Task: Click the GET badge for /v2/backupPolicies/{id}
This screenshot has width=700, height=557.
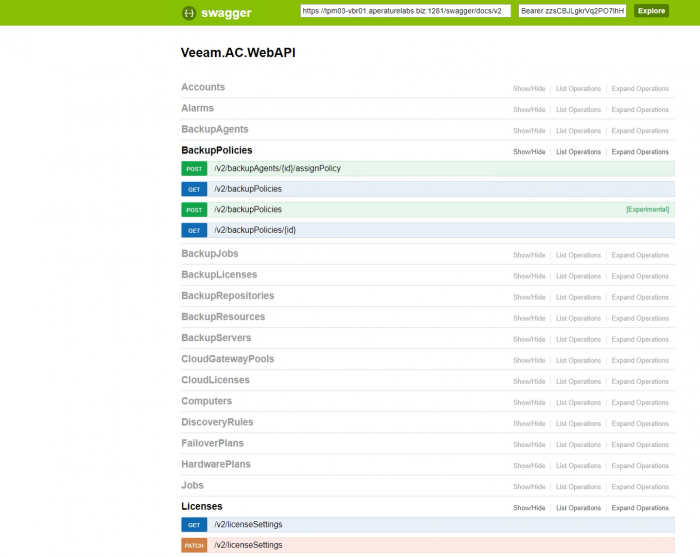Action: tap(194, 230)
